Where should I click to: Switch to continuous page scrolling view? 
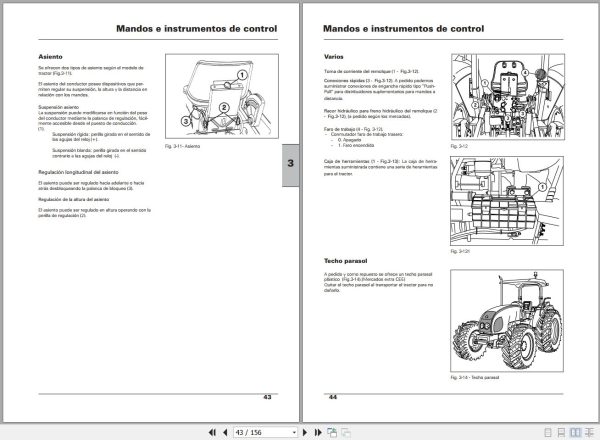click(561, 433)
